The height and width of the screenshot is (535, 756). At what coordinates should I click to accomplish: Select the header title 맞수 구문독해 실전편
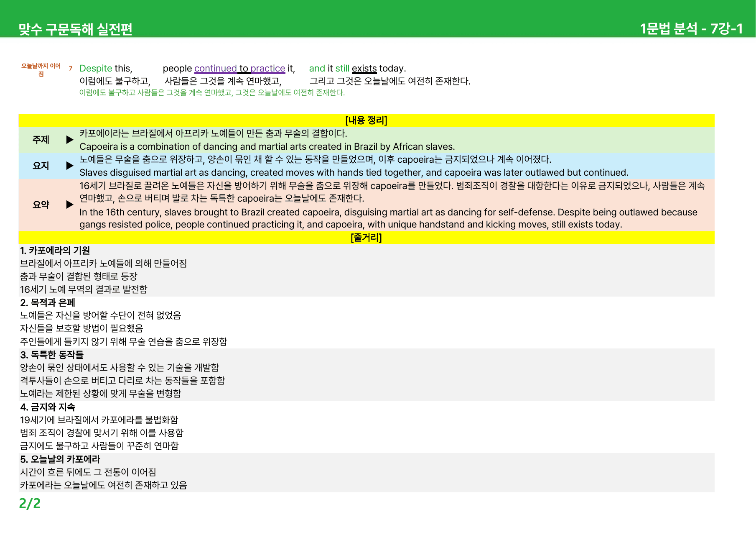pos(76,29)
